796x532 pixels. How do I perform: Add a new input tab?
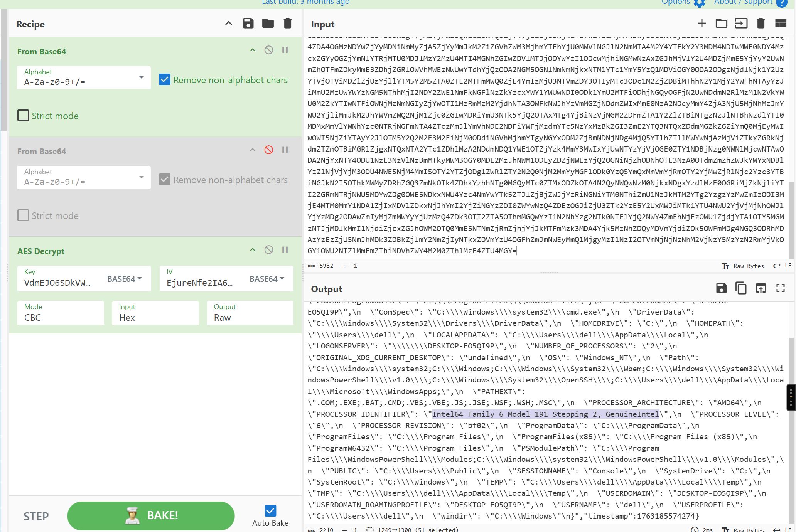(702, 24)
